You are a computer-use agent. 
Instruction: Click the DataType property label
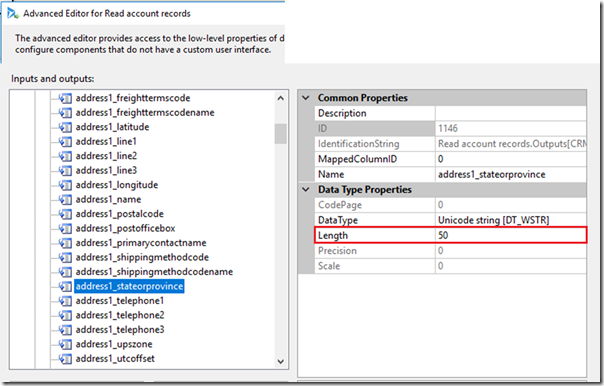pyautogui.click(x=338, y=220)
